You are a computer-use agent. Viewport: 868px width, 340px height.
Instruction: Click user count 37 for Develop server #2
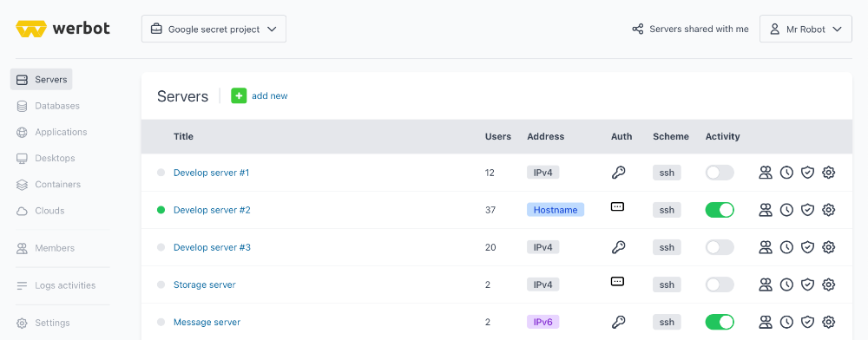(490, 210)
